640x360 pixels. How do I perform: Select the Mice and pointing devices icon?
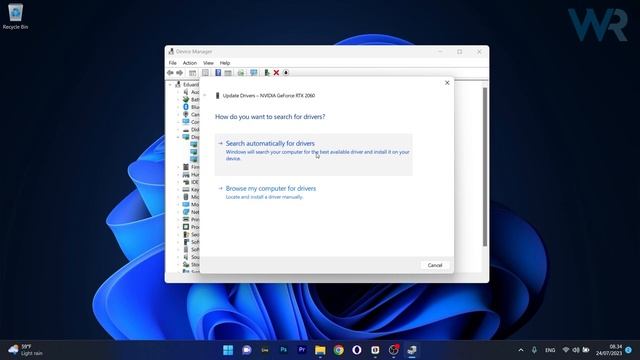tap(186, 197)
